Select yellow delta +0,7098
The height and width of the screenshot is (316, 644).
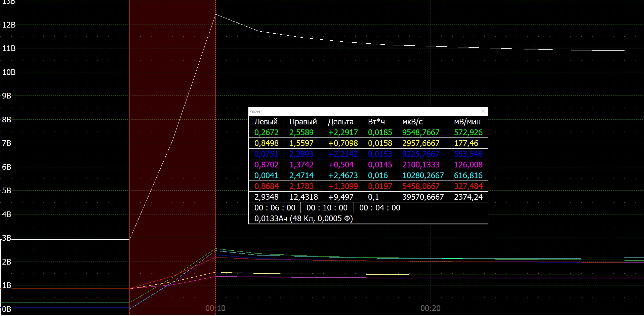[343, 143]
